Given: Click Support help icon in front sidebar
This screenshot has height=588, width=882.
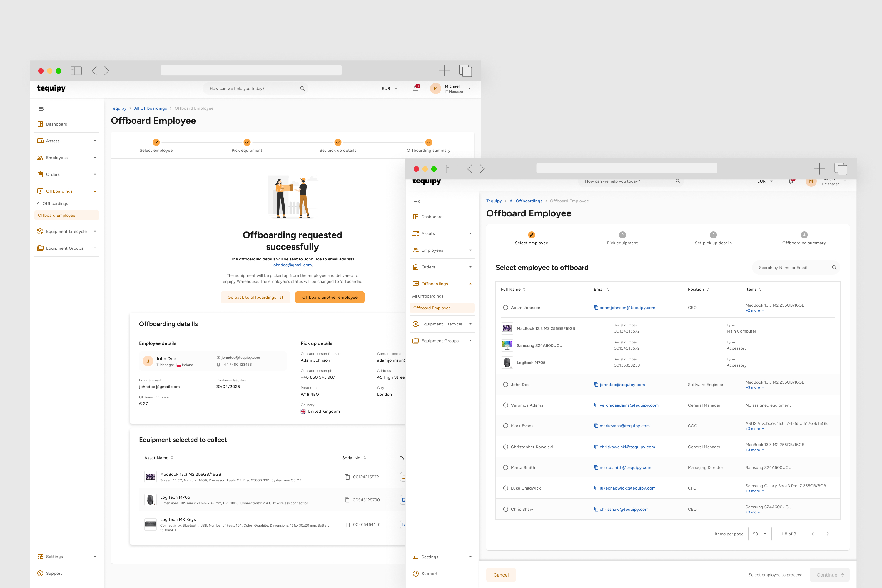Looking at the screenshot, I should tap(415, 574).
